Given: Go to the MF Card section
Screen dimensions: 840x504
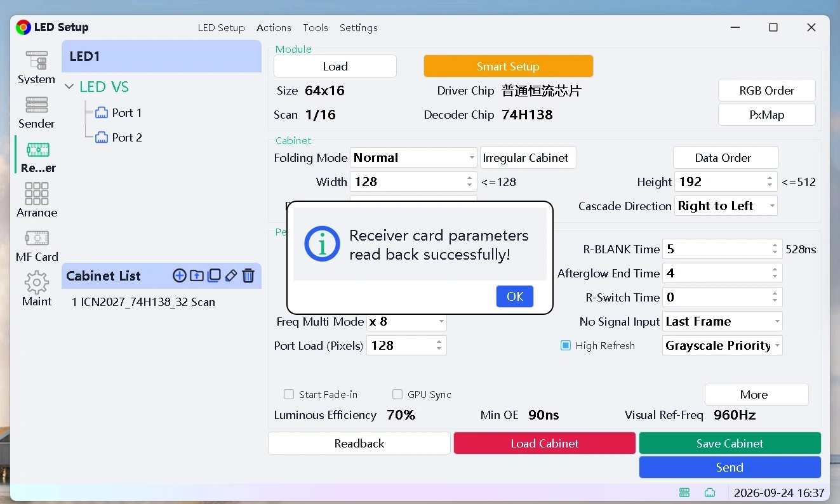Looking at the screenshot, I should [37, 246].
